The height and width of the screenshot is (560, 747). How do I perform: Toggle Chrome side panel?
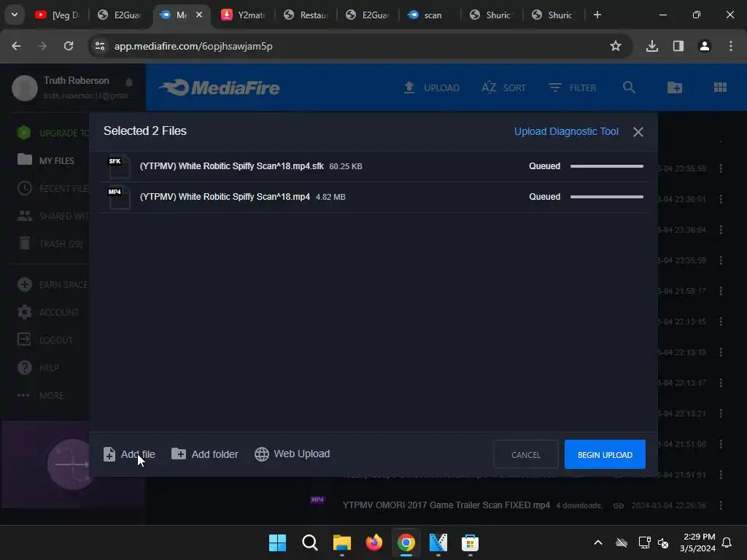point(678,46)
